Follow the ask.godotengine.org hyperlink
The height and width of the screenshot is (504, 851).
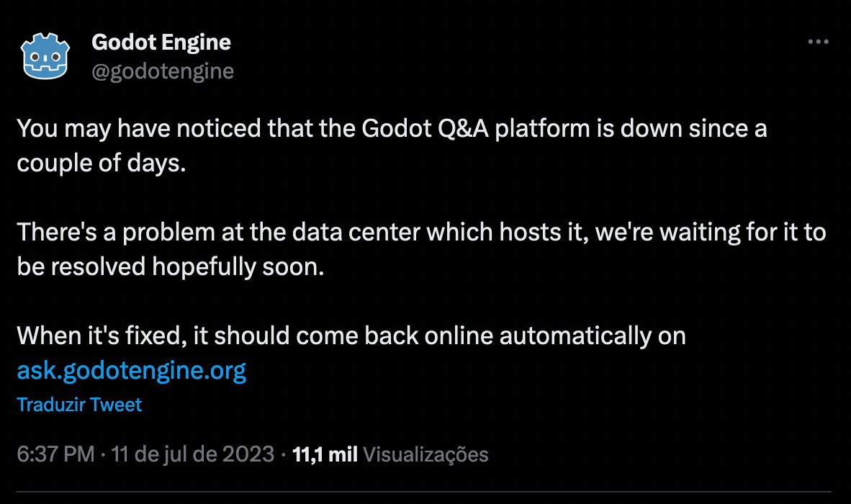pyautogui.click(x=131, y=369)
